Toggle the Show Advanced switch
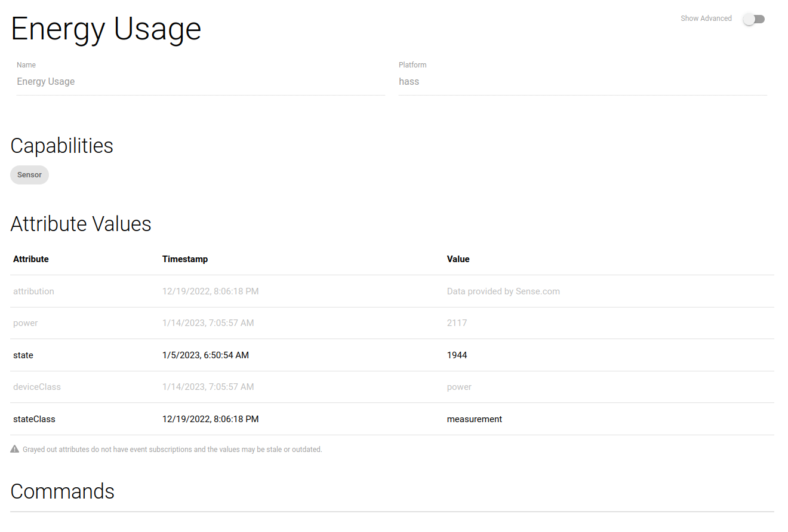788x532 pixels. click(x=753, y=19)
